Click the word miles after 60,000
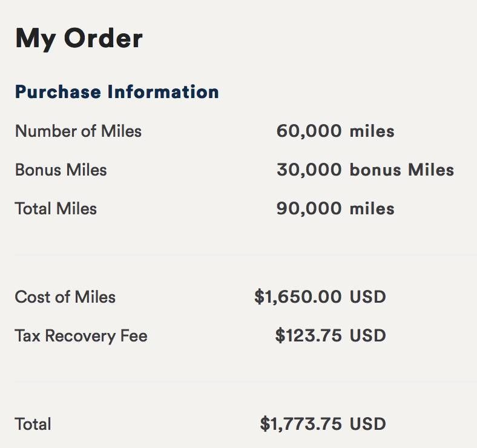 (x=372, y=131)
